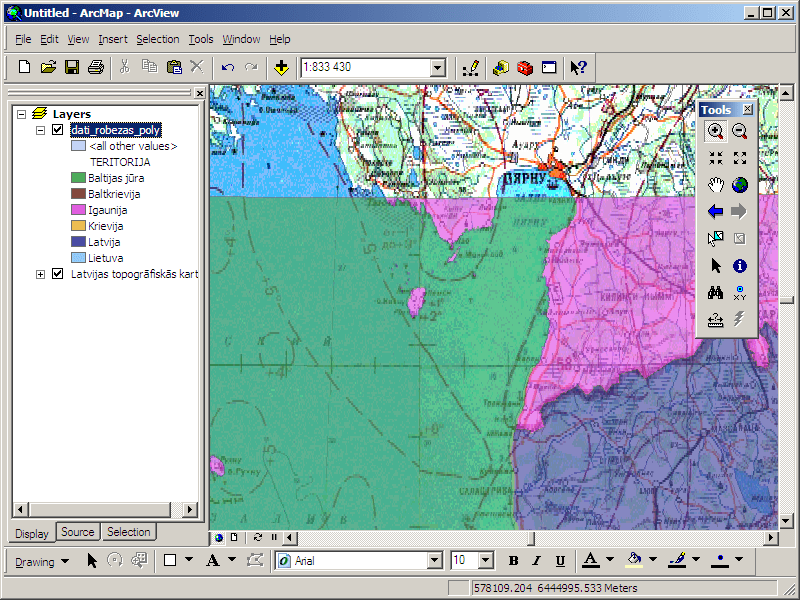Open the Tools menu

201,39
